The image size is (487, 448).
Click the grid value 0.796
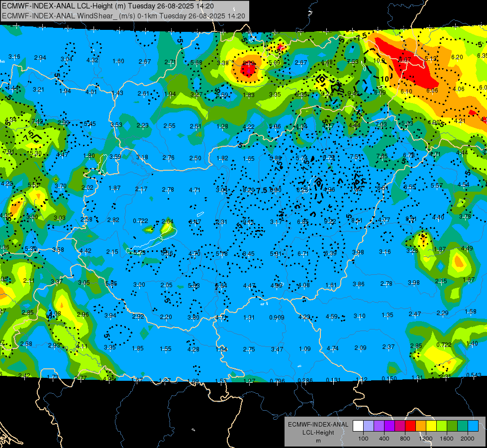277,381
